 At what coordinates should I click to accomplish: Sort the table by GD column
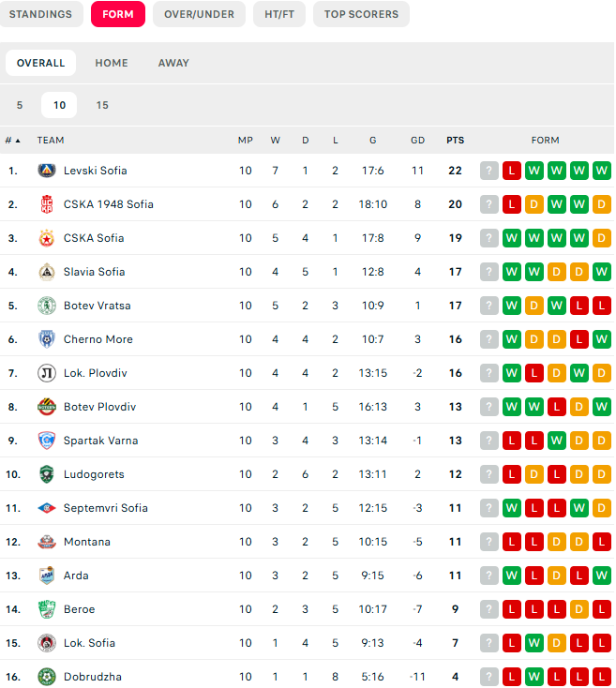[417, 141]
